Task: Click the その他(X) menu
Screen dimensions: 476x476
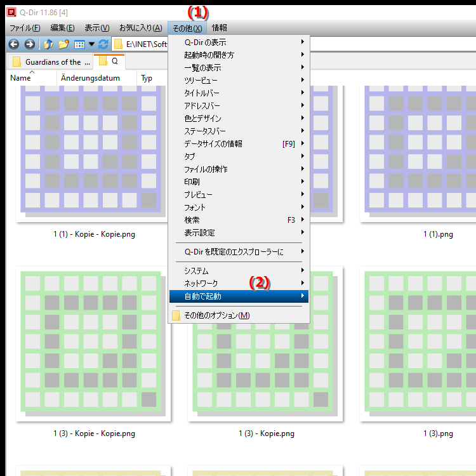Action: tap(187, 28)
